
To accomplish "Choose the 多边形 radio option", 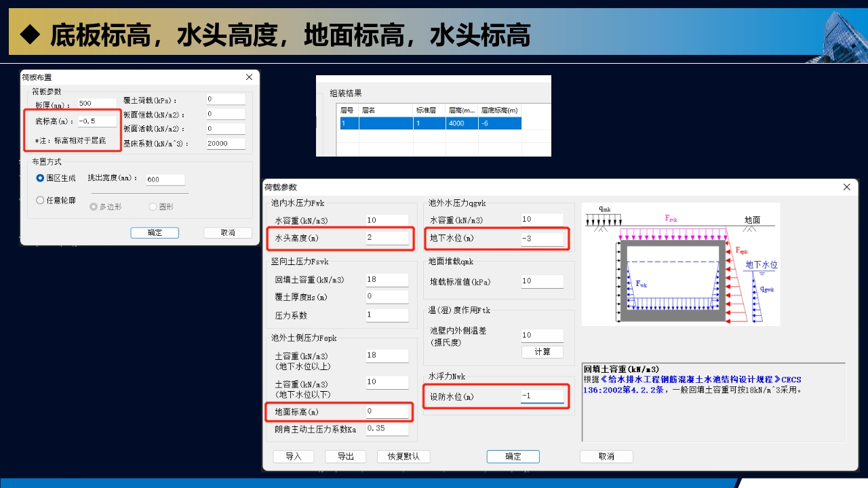I will pyautogui.click(x=94, y=207).
